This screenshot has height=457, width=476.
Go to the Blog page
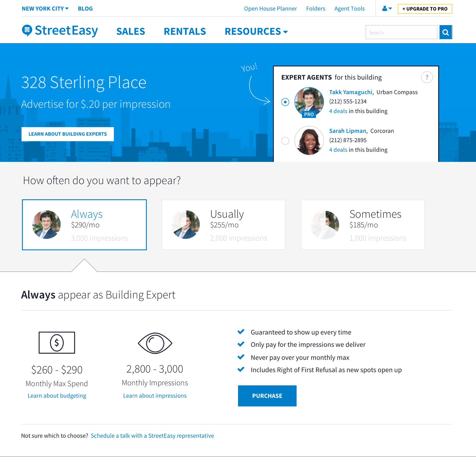85,8
